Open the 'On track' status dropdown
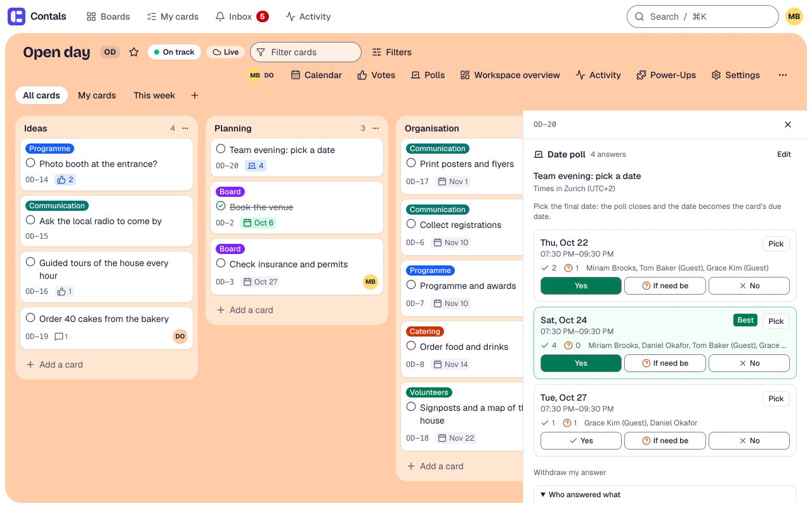 [174, 52]
